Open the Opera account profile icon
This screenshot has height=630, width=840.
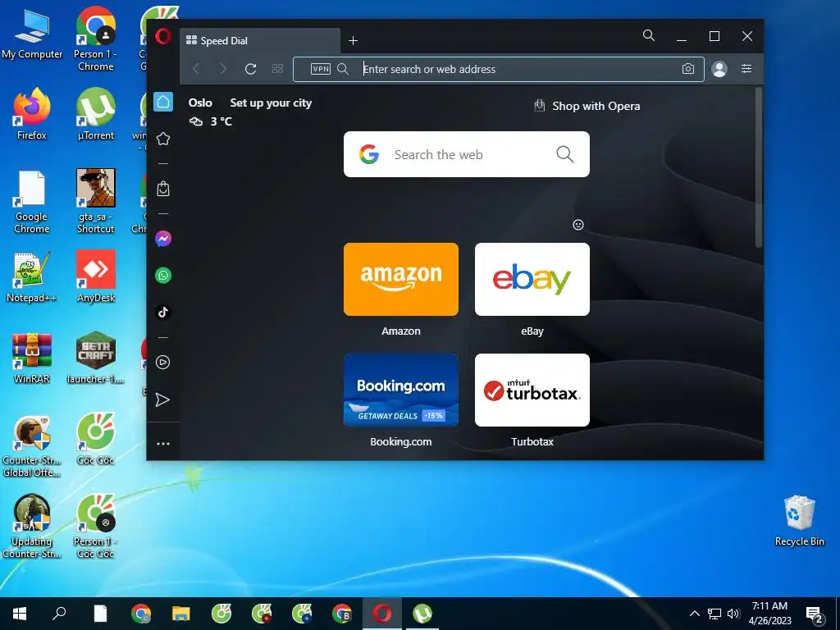[x=719, y=69]
